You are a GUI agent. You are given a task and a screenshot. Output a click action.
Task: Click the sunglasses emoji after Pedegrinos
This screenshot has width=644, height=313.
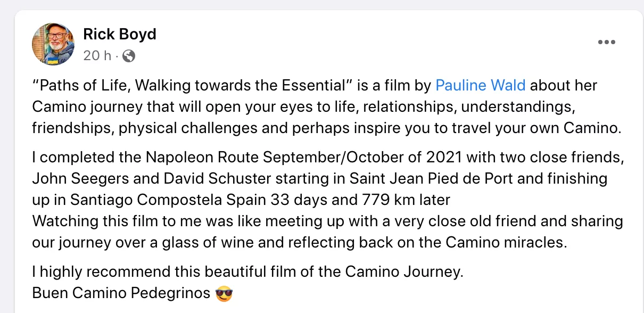point(224,293)
